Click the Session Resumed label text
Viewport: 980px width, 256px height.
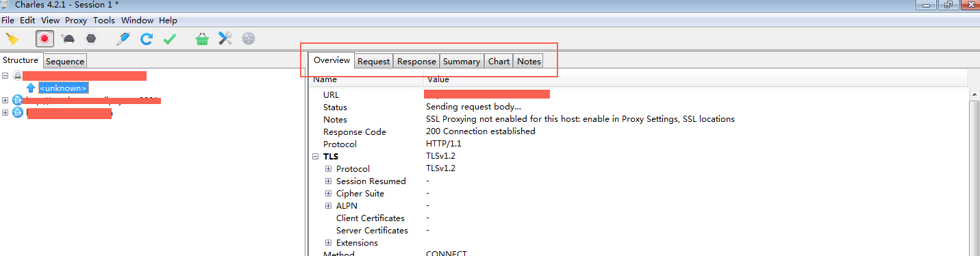[x=371, y=181]
